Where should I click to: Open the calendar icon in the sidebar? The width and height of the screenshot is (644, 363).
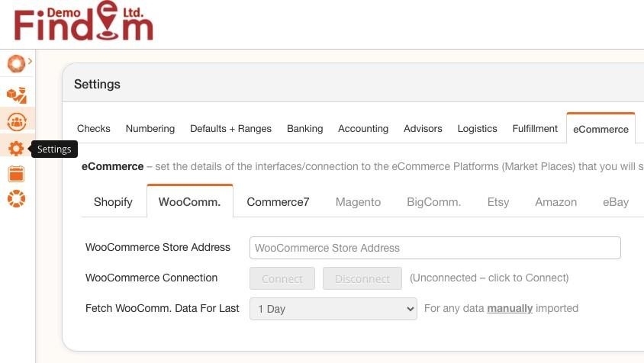tap(16, 174)
